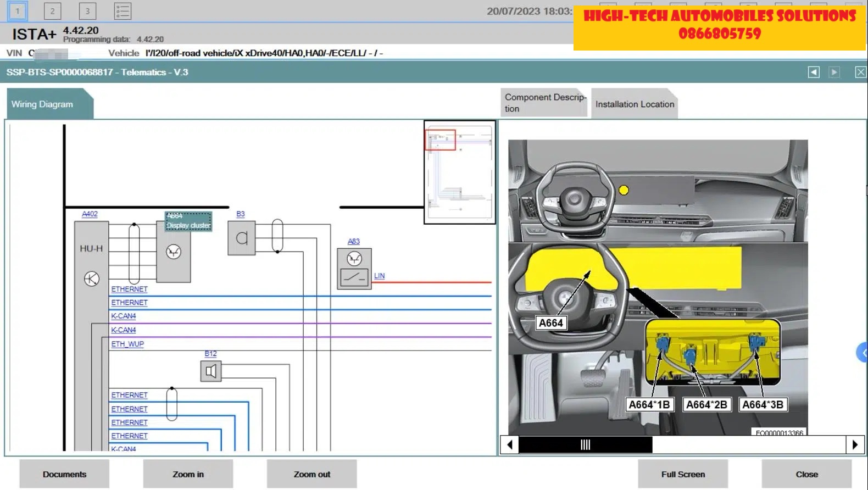
Task: Select page 1 icon in the top bar
Action: pyautogui.click(x=18, y=11)
